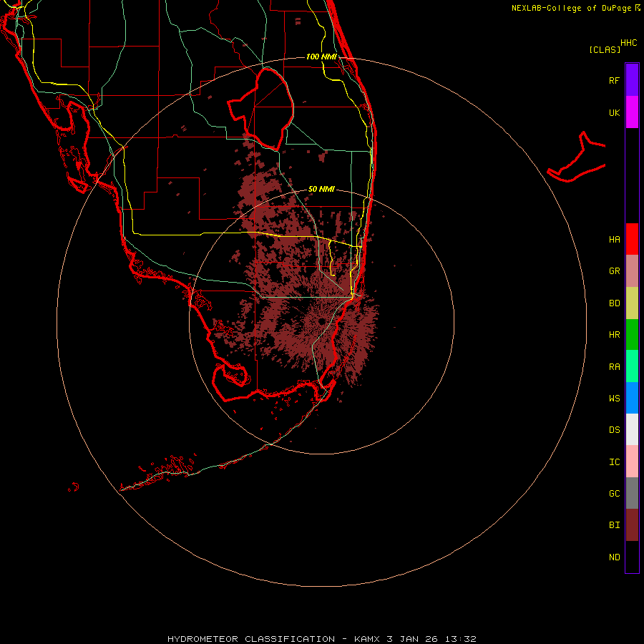Click the GC legend label
Screen dimensions: 644x644
(614, 494)
